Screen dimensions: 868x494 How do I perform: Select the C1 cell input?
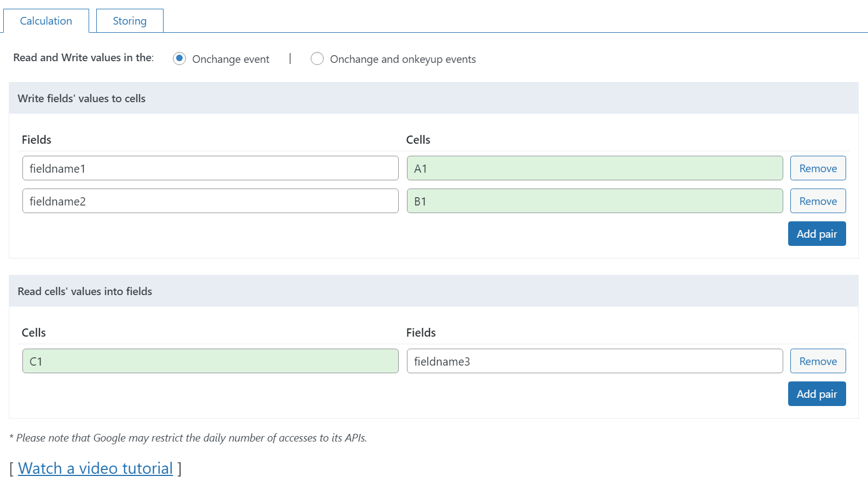pos(210,361)
